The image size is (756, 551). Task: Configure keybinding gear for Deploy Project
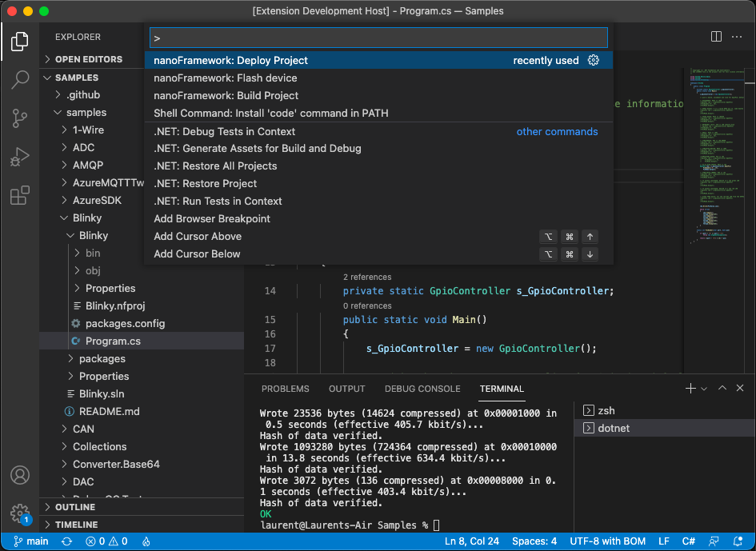[594, 60]
